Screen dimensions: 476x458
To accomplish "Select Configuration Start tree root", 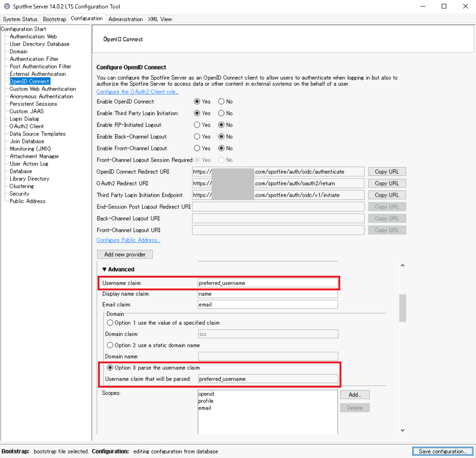I will click(24, 29).
